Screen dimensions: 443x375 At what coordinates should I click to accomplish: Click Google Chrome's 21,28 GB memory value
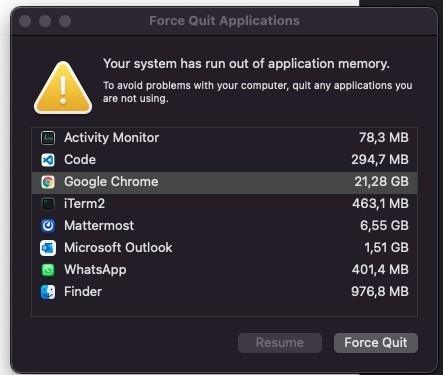click(x=381, y=182)
